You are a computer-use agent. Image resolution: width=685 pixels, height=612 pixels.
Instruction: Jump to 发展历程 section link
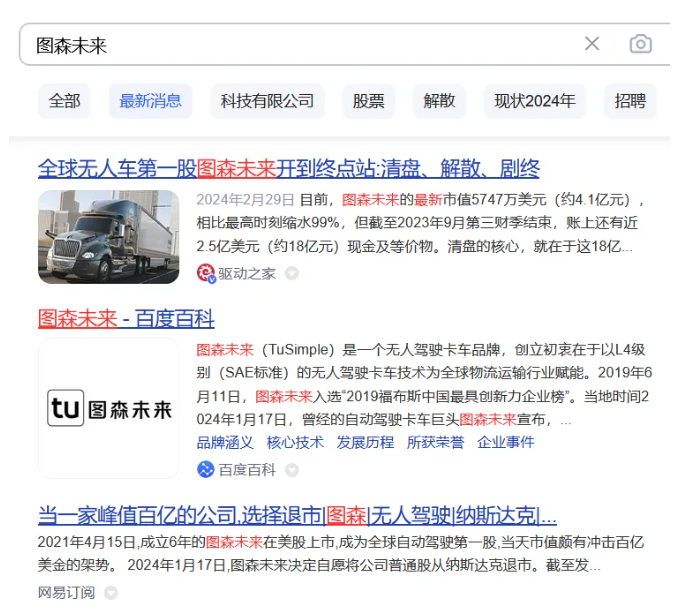click(365, 442)
